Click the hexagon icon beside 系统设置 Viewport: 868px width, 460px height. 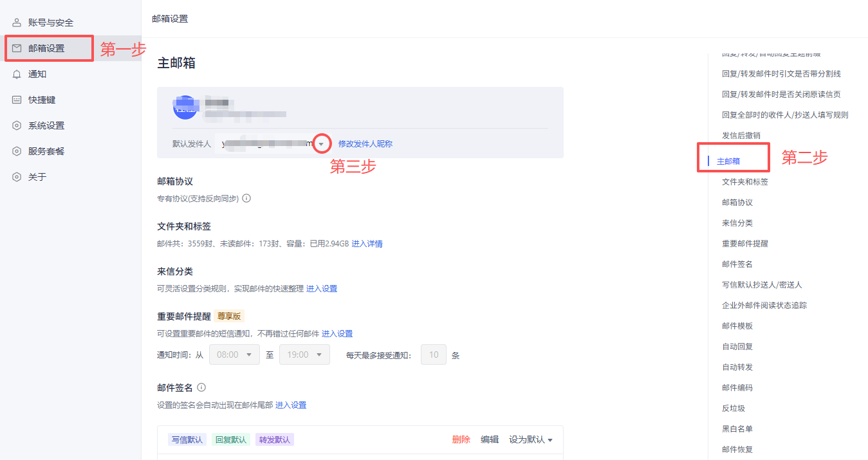[17, 125]
